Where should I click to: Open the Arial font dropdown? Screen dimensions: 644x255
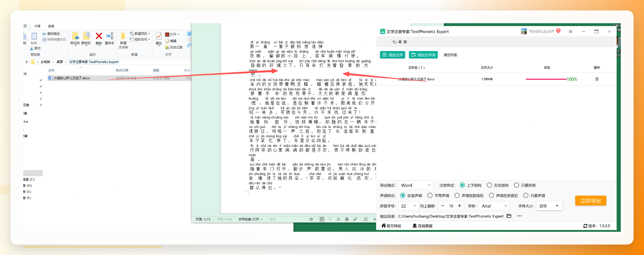(494, 206)
